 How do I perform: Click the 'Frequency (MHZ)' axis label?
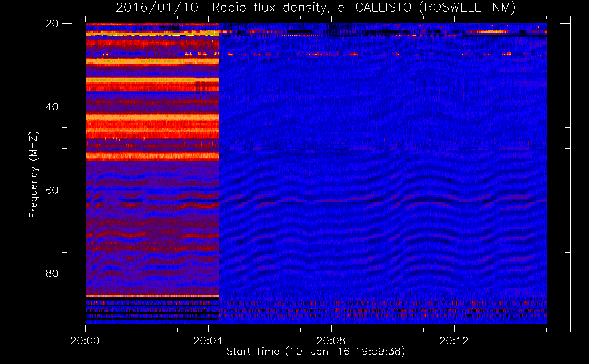(x=33, y=175)
